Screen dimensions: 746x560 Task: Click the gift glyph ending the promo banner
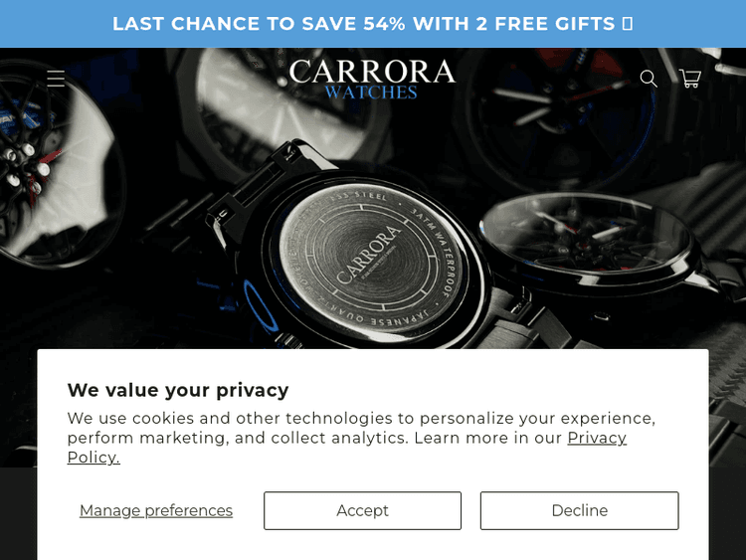pyautogui.click(x=628, y=24)
